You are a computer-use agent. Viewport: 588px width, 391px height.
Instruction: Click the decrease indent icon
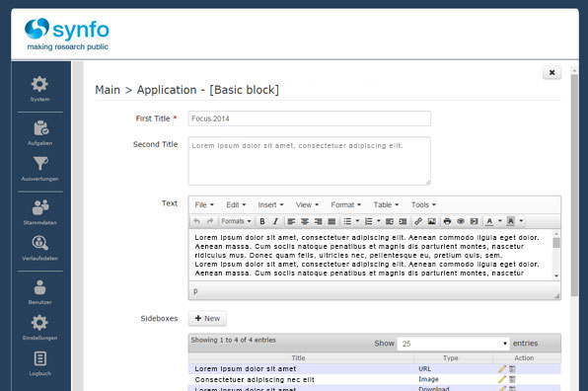pos(390,221)
